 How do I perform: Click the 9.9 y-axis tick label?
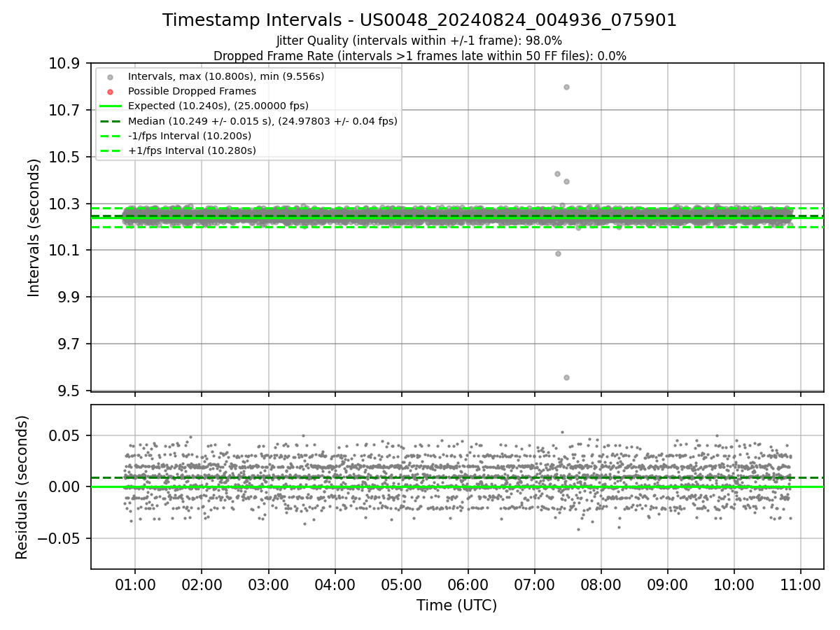pyautogui.click(x=68, y=297)
